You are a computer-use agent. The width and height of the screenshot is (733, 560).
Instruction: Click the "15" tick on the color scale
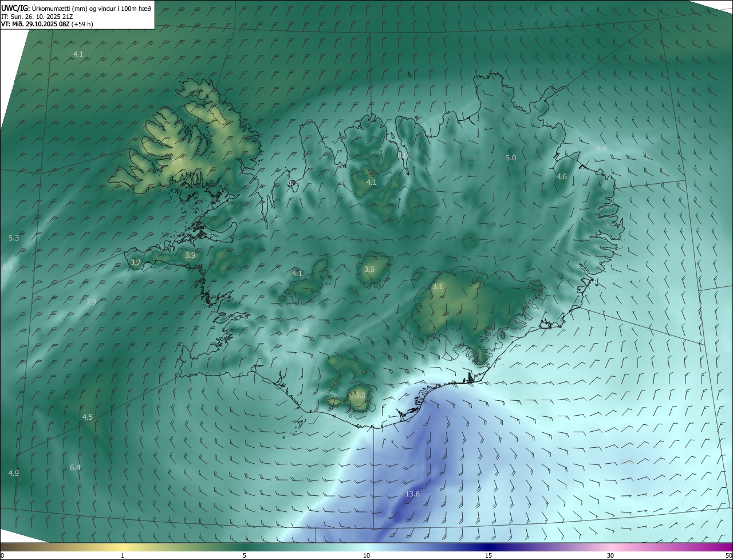click(488, 555)
